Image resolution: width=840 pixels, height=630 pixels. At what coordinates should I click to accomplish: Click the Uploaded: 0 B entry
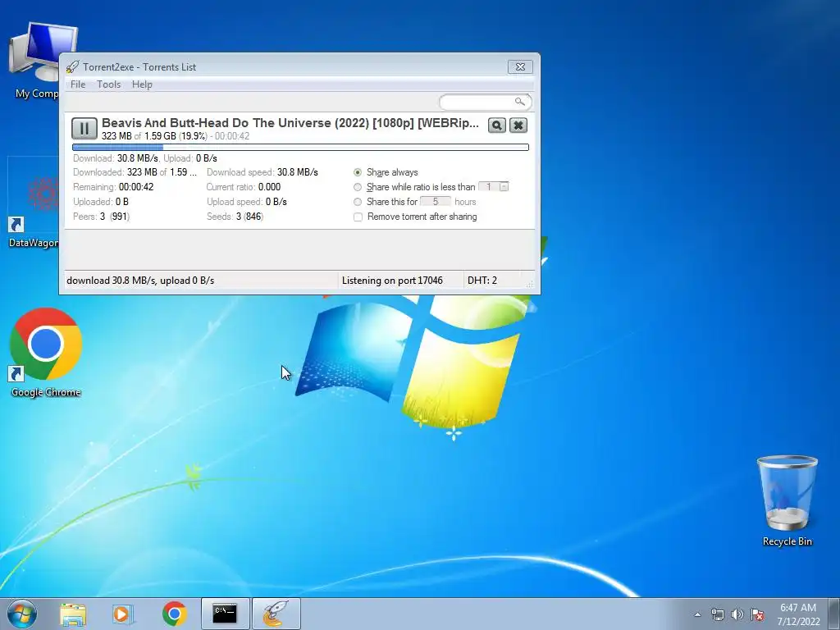101,202
